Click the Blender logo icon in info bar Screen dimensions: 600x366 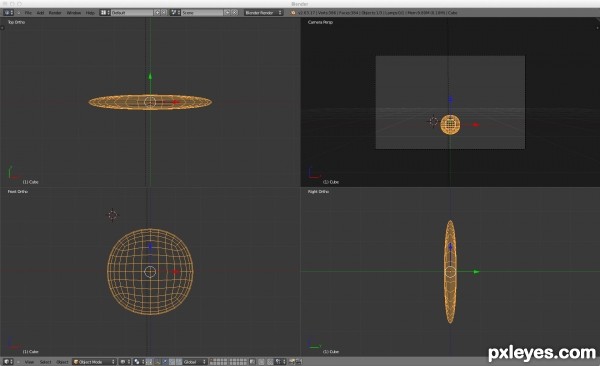[293, 13]
